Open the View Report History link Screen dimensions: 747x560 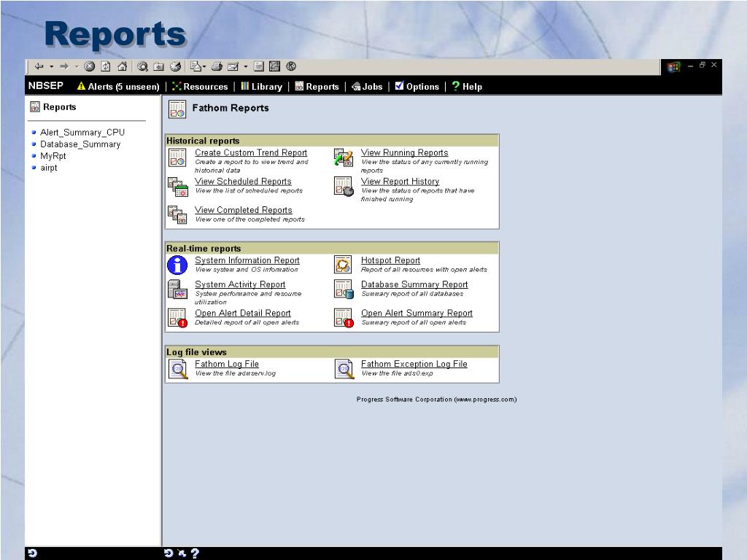pyautogui.click(x=400, y=182)
